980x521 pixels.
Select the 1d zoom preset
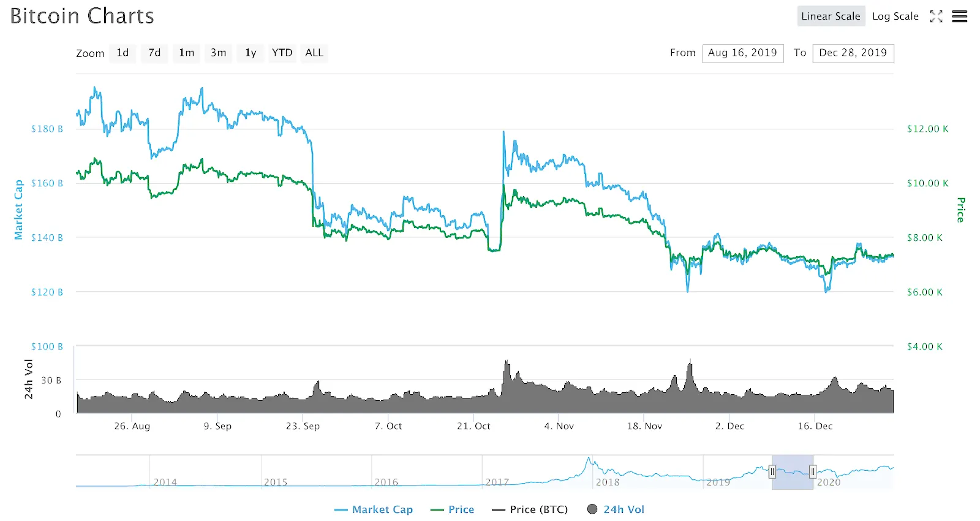(122, 53)
